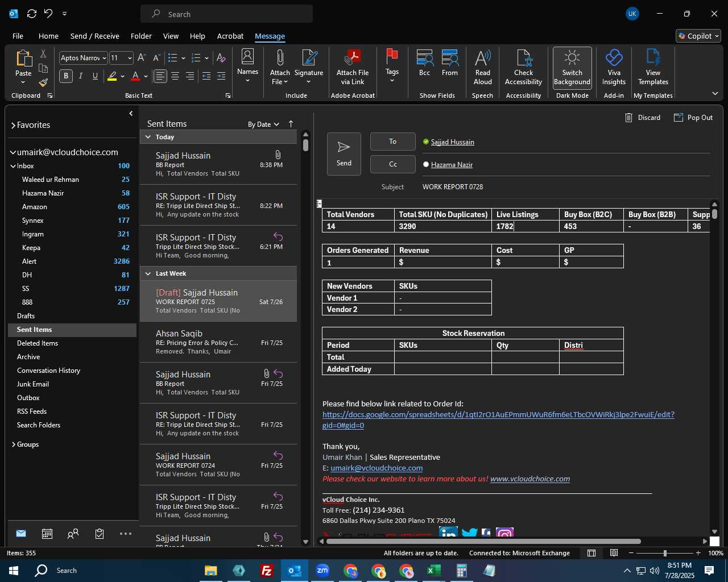
Task: Increase indent icon in Basic Text
Action: 221,76
